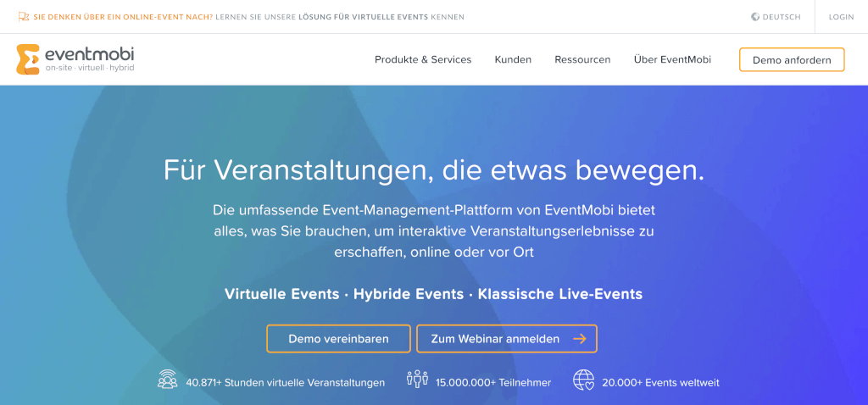Click the Demo vereinbaren button
The height and width of the screenshot is (405, 868).
[x=338, y=339]
